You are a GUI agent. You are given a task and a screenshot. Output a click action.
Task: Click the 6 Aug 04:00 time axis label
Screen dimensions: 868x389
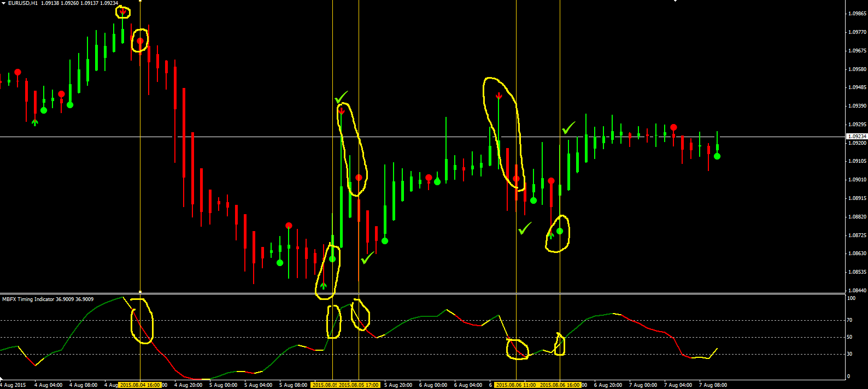pyautogui.click(x=468, y=385)
